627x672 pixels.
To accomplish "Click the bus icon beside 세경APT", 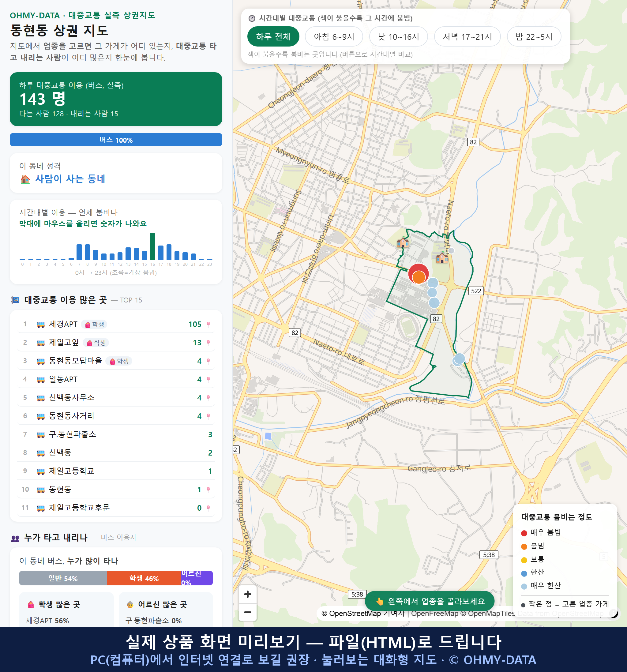I will tap(40, 325).
